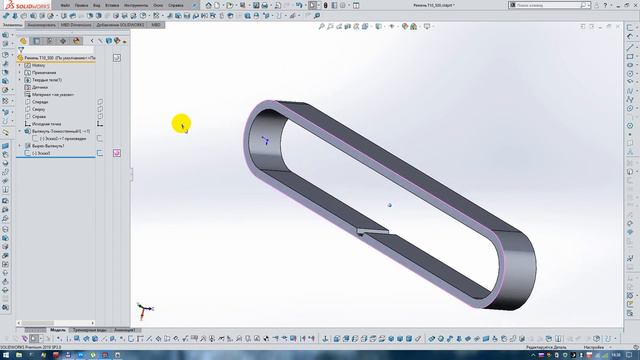Click the tree horizontal scrollbar thumb
The height and width of the screenshot is (360, 640).
(38, 323)
